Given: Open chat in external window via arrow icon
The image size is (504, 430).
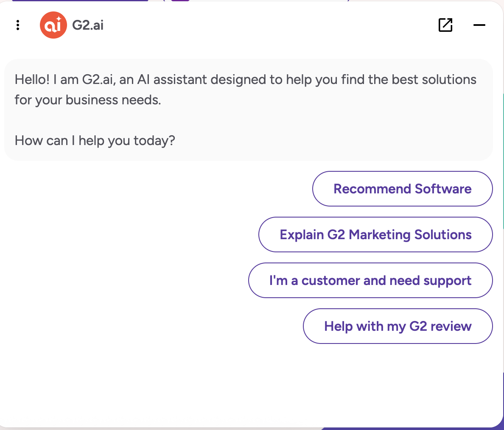Looking at the screenshot, I should tap(445, 25).
